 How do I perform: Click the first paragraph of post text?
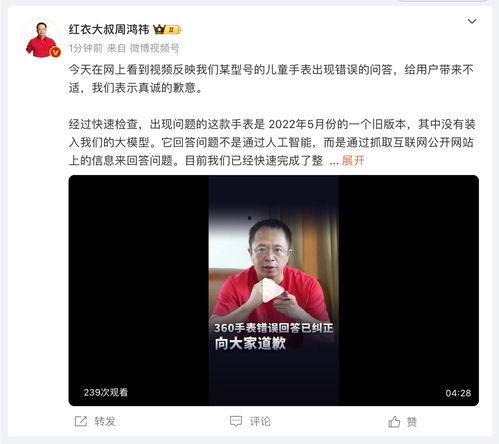click(x=271, y=79)
